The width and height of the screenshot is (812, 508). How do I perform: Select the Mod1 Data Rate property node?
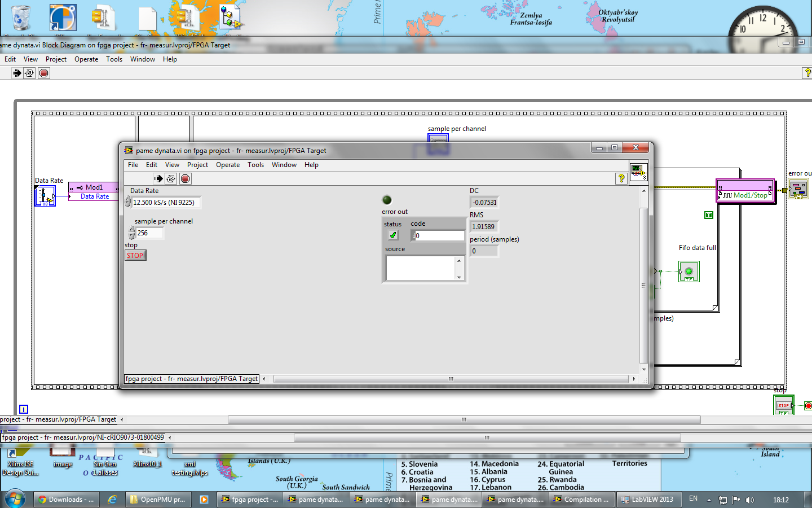[x=94, y=191]
